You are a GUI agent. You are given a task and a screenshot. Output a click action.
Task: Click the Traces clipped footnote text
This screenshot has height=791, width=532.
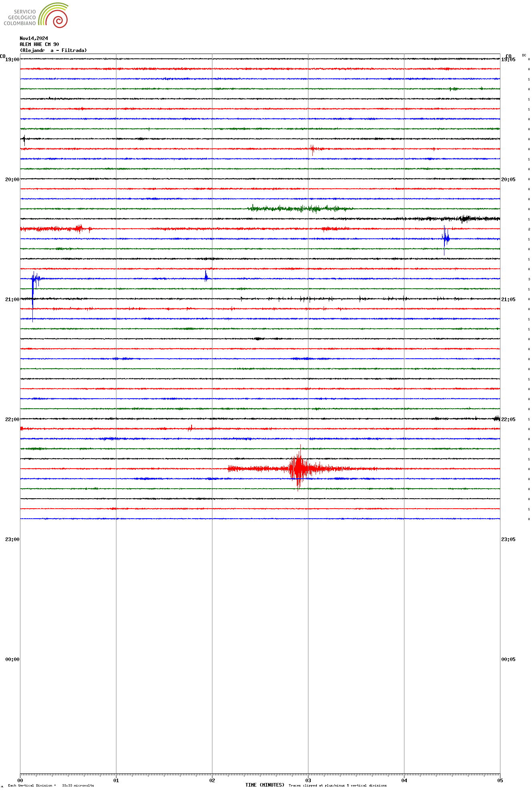tap(338, 785)
